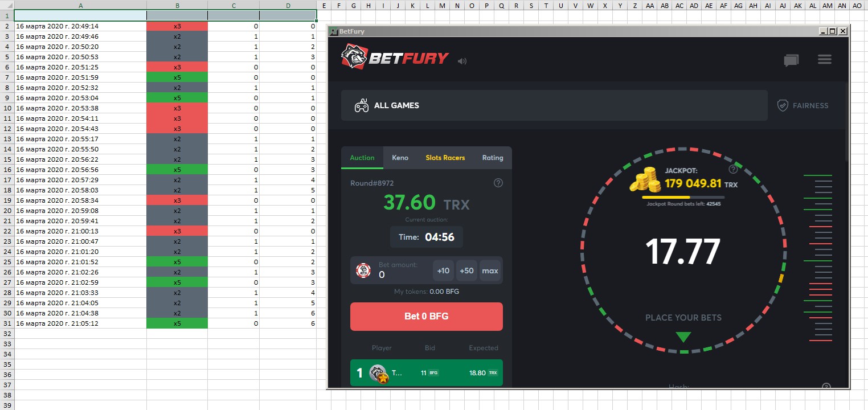Select row 33 header in the spreadsheet

tap(7, 344)
